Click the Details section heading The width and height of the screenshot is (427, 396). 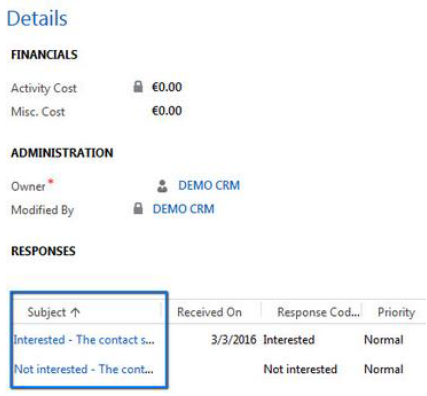(37, 18)
